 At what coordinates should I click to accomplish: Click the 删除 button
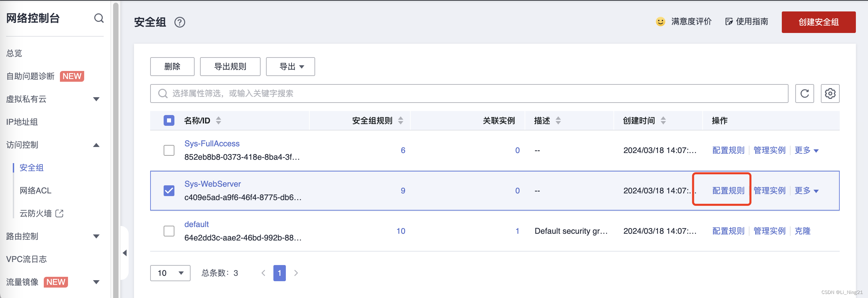172,66
